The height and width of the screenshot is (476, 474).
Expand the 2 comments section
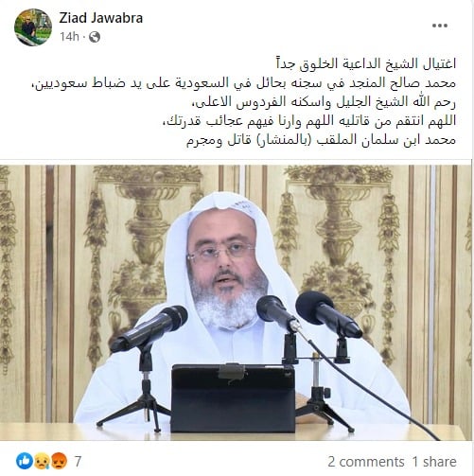click(x=366, y=462)
